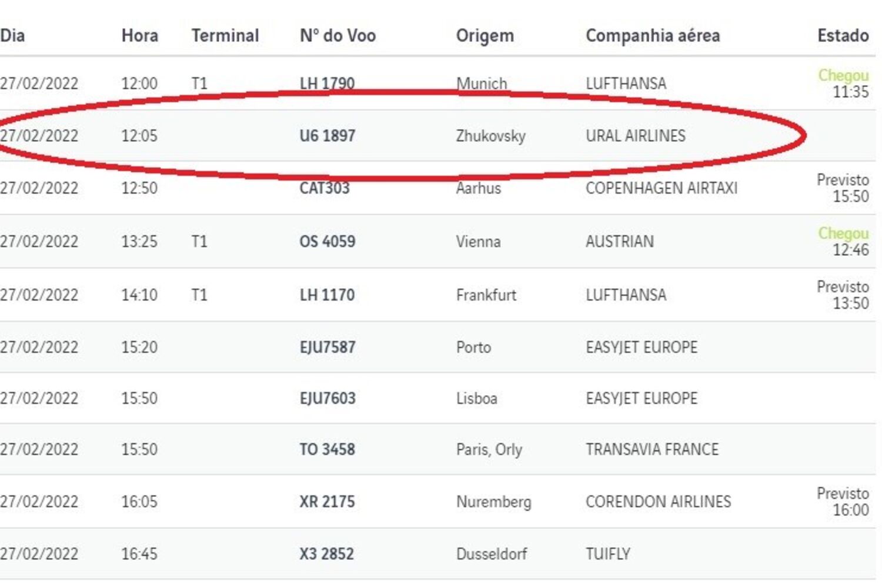Click the Zhukovsky origin cell
The height and width of the screenshot is (588, 882).
491,136
